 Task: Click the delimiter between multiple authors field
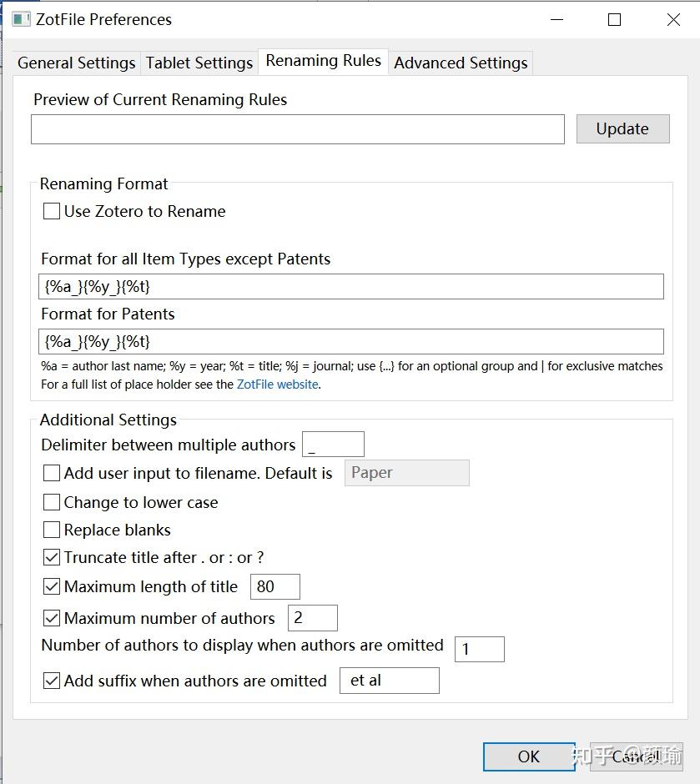(333, 445)
